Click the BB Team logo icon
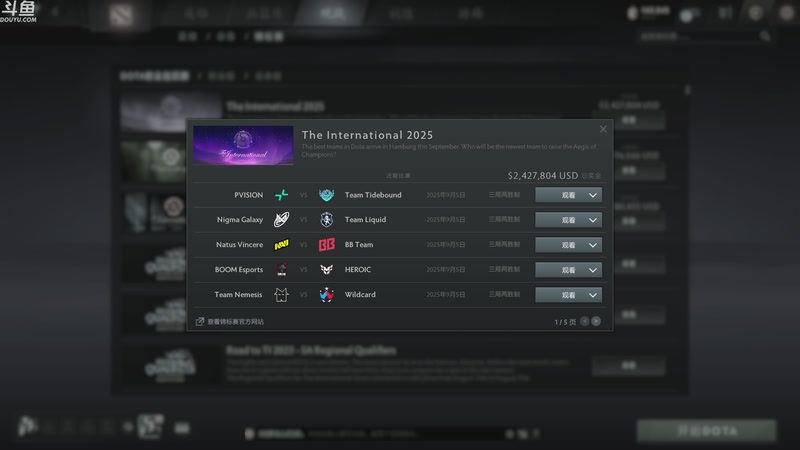This screenshot has width=800, height=450. (327, 245)
